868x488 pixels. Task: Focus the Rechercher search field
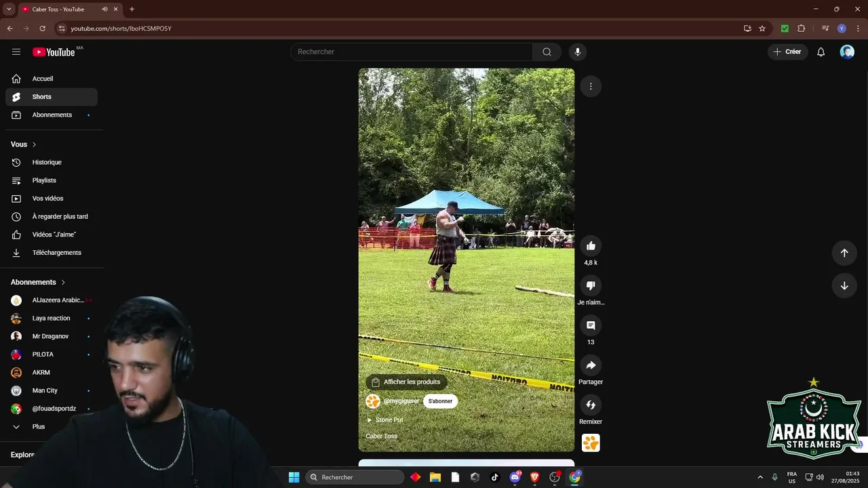412,52
